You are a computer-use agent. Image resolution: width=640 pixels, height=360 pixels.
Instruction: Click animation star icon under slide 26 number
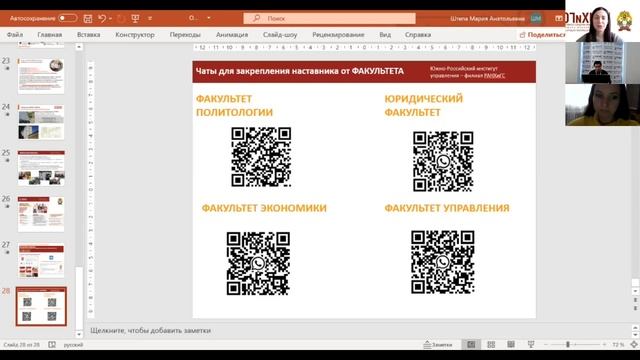pos(7,207)
